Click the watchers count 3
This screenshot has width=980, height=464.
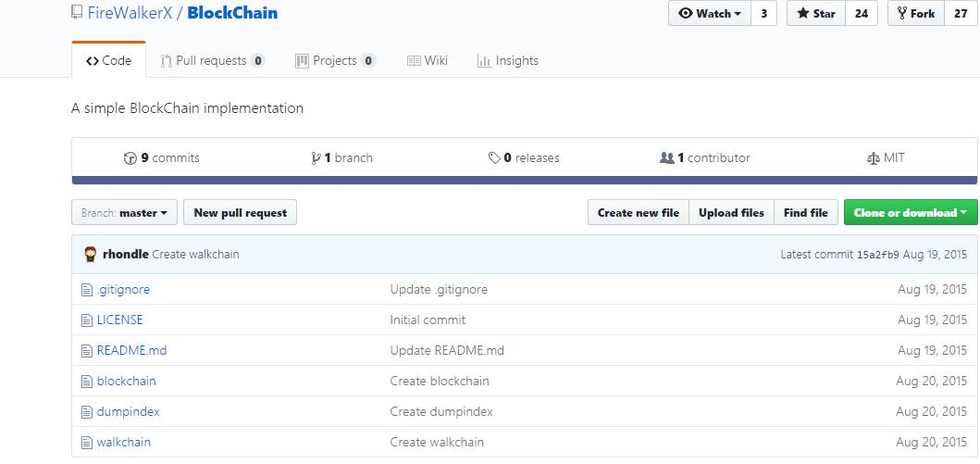pyautogui.click(x=763, y=13)
